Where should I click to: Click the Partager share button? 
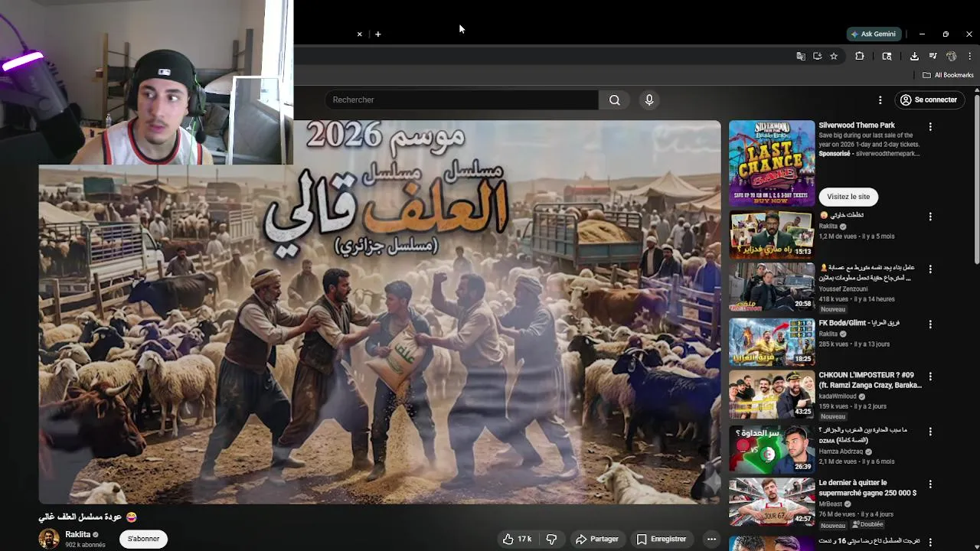click(x=597, y=540)
